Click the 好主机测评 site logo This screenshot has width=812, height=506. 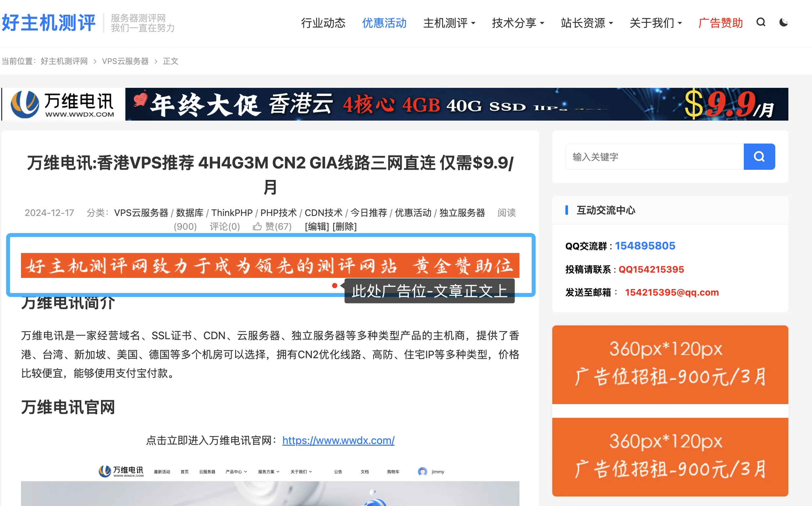(x=49, y=23)
